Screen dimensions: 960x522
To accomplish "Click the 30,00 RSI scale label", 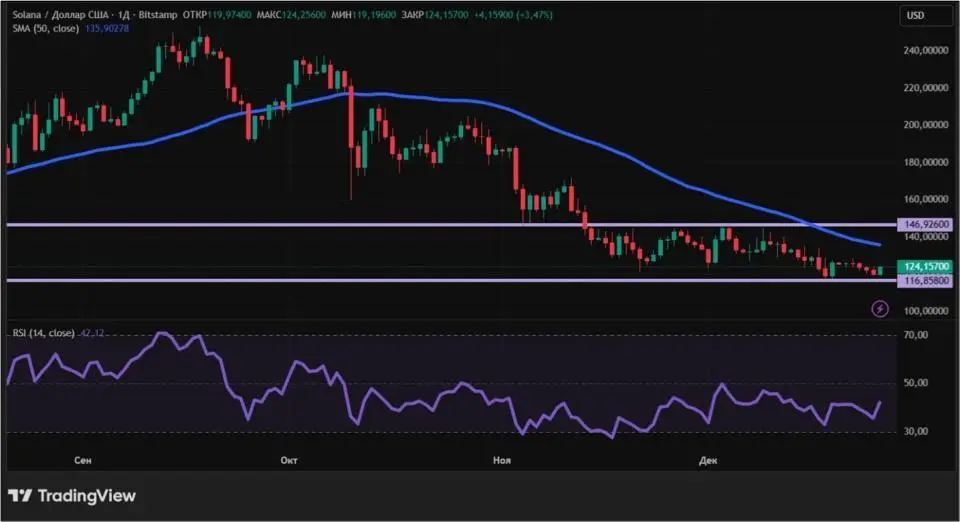I will [x=918, y=431].
